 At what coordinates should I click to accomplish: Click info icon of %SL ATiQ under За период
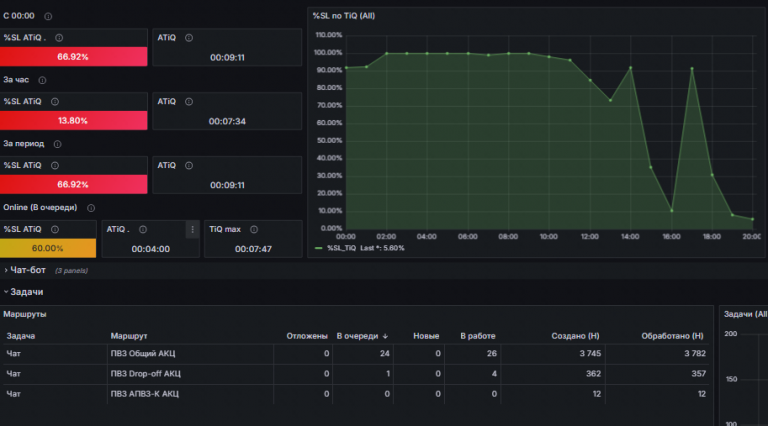click(x=55, y=166)
